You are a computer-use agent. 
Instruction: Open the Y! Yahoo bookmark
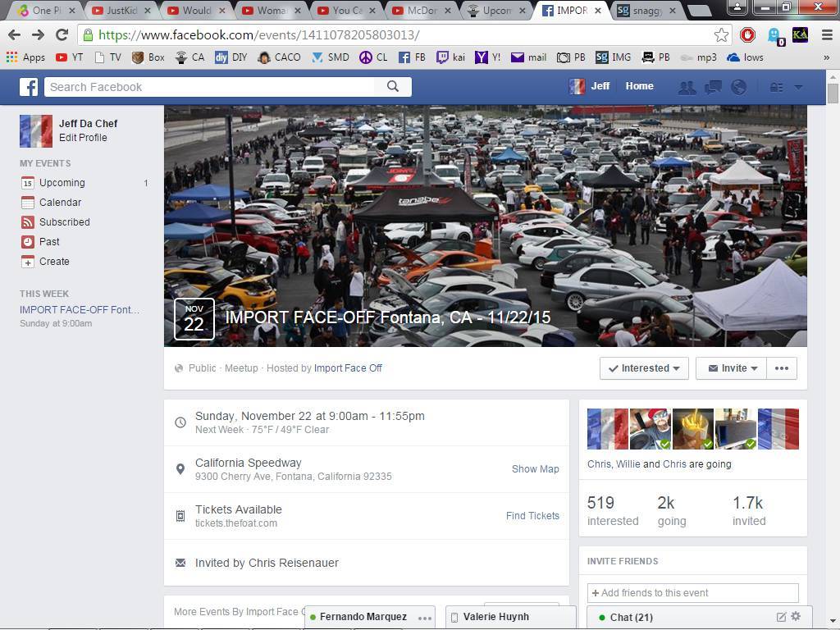487,57
